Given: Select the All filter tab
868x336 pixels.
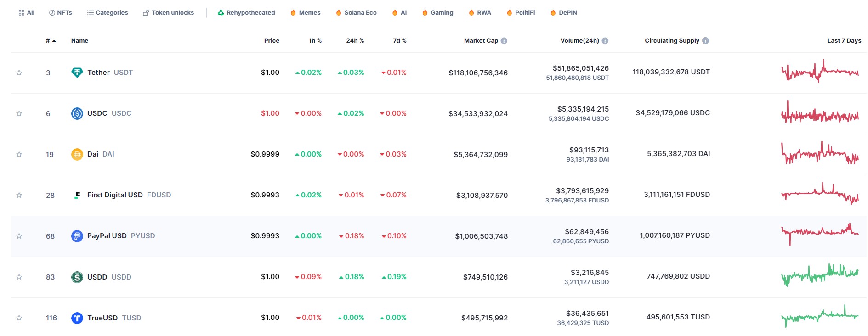Looking at the screenshot, I should 27,13.
